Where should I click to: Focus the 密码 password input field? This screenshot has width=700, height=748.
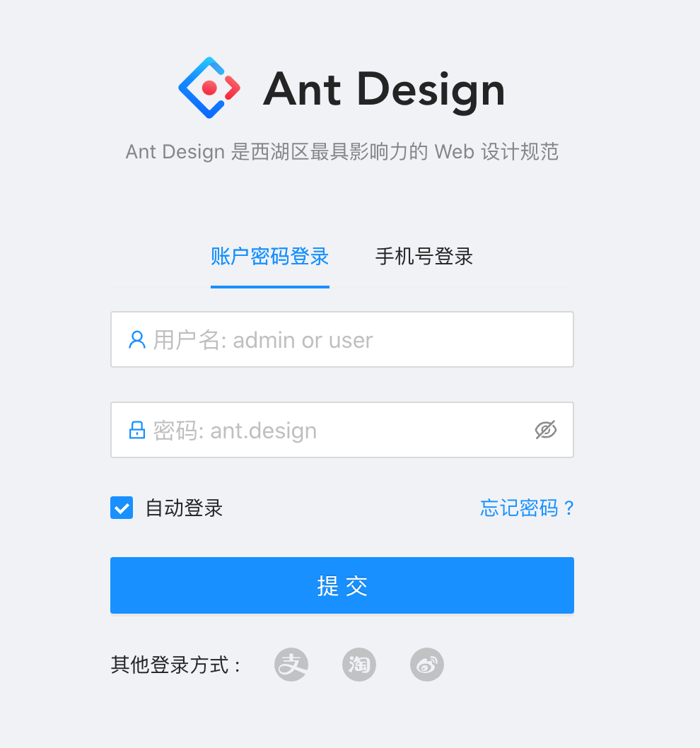[x=342, y=430]
